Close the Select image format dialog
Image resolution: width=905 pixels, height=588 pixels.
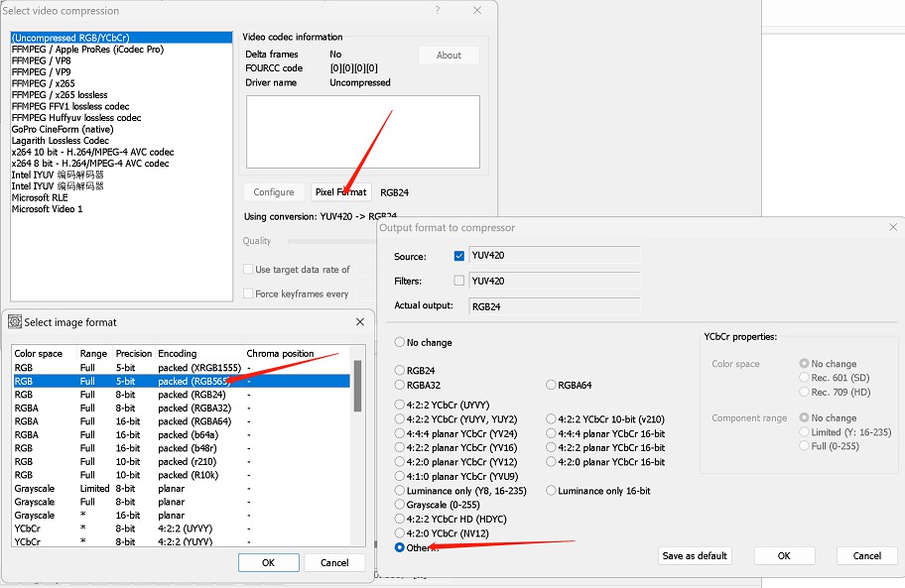pyautogui.click(x=359, y=322)
